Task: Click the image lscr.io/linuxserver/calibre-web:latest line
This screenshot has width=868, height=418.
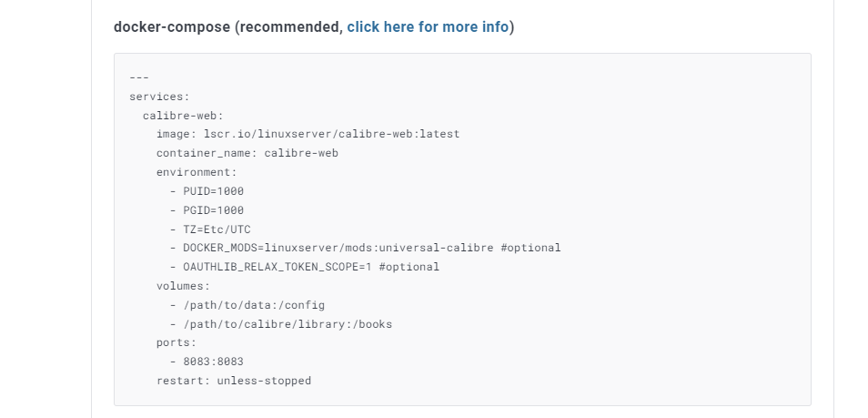Action: coord(308,134)
